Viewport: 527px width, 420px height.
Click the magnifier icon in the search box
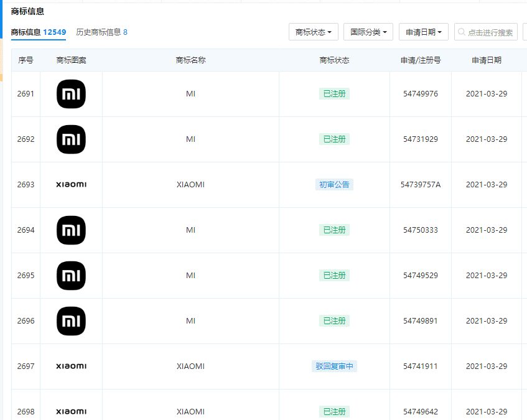pyautogui.click(x=461, y=32)
